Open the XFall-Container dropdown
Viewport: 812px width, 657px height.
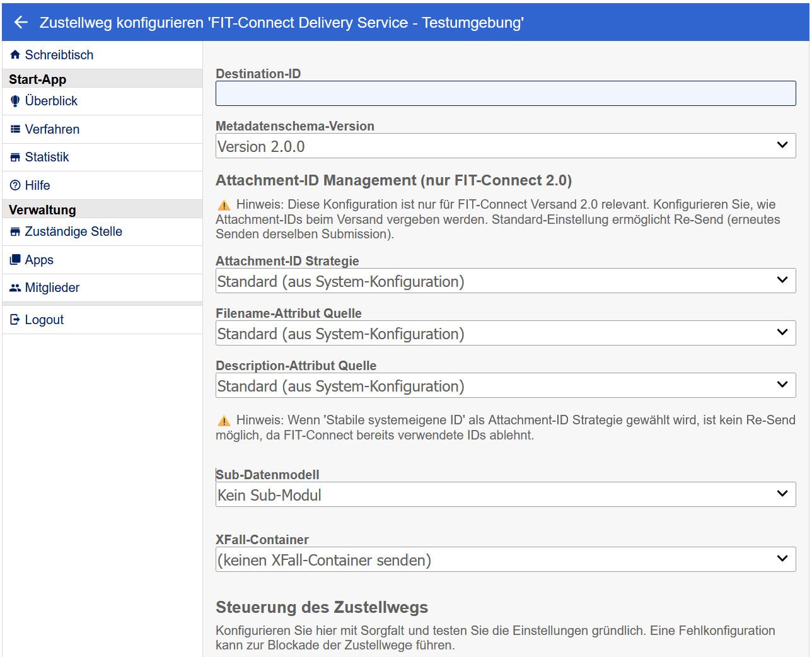[506, 559]
